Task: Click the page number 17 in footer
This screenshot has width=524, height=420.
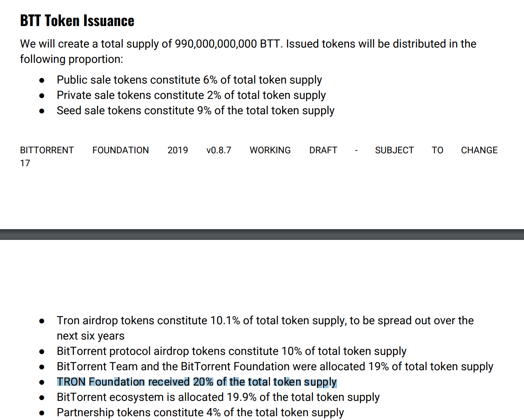Action: click(x=25, y=163)
